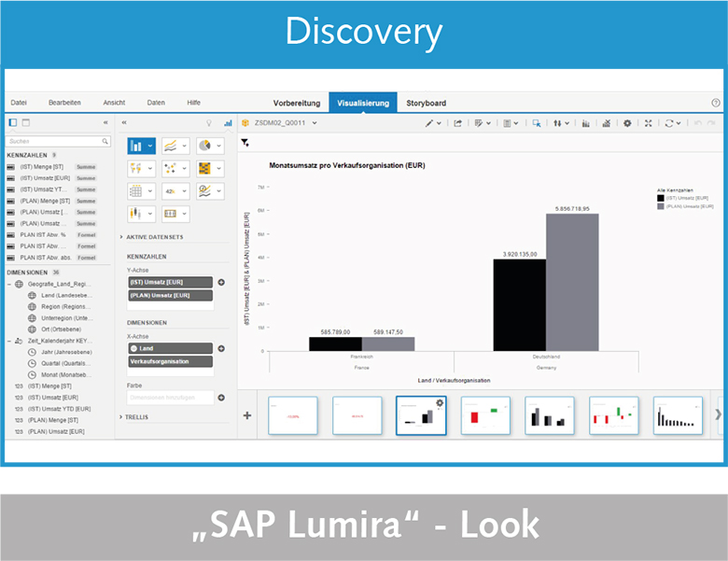This screenshot has width=728, height=561.
Task: Click the share export icon
Action: 457,123
